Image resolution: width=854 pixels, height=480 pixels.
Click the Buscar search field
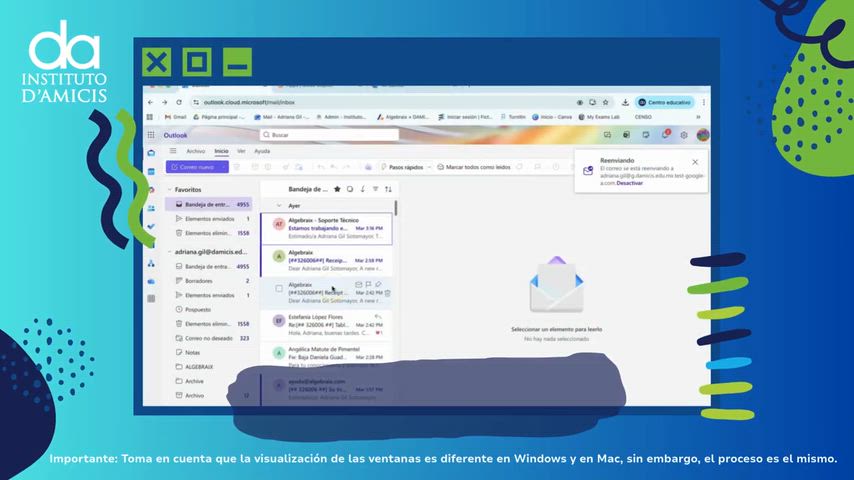tap(330, 135)
